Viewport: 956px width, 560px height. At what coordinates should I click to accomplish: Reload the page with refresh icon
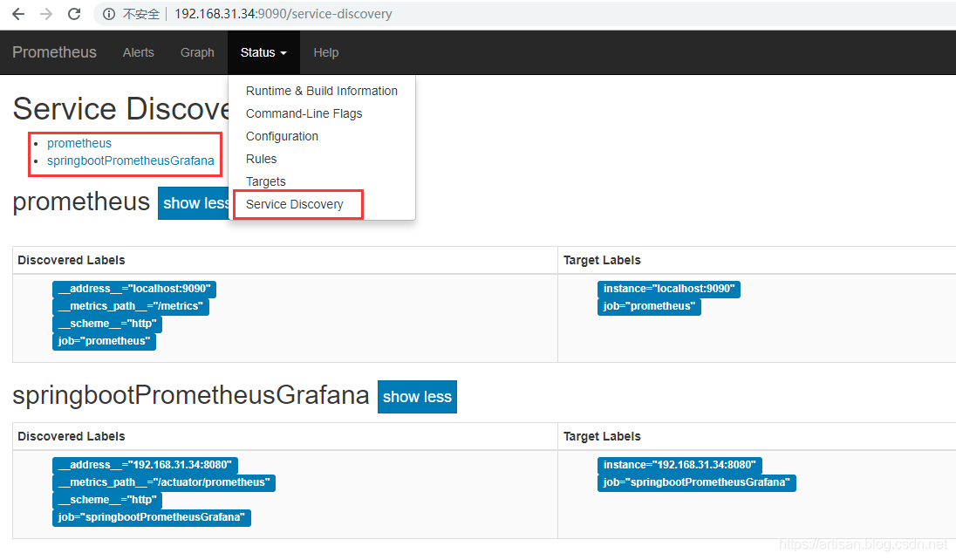coord(74,14)
